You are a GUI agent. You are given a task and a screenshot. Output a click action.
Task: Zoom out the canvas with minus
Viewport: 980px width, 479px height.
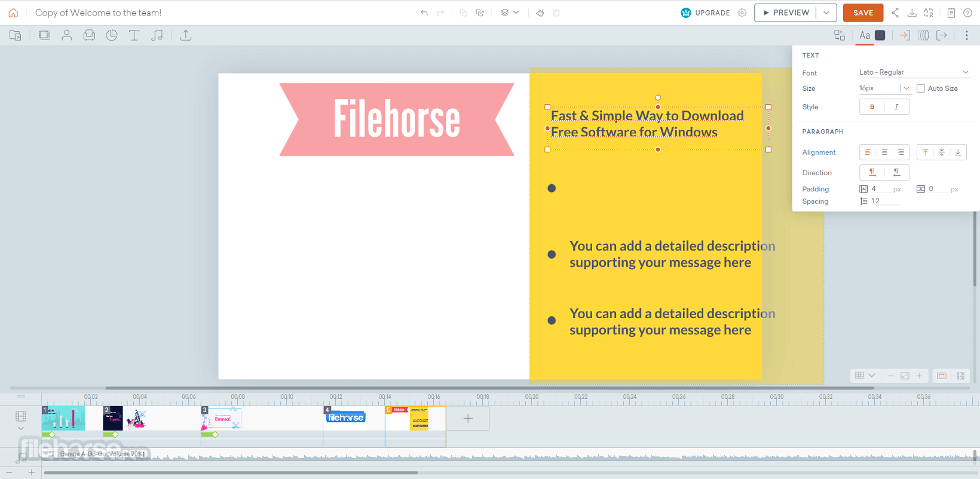(890, 376)
